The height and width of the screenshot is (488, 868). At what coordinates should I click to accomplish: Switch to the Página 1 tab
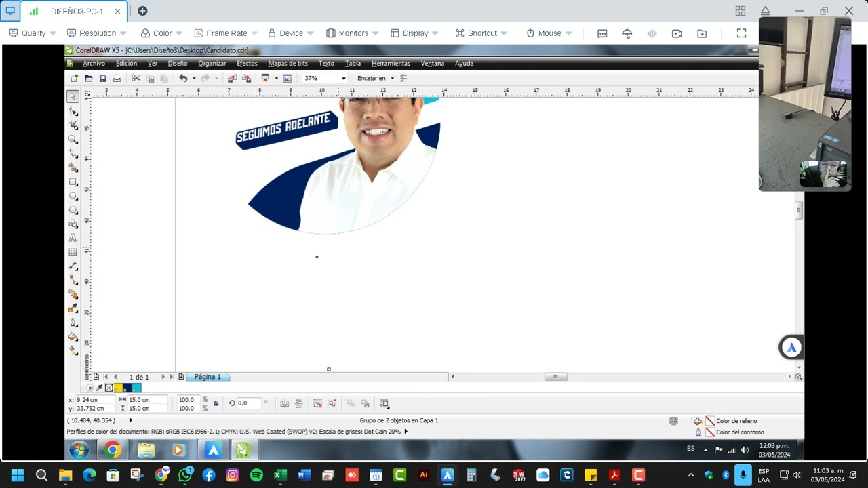[208, 377]
